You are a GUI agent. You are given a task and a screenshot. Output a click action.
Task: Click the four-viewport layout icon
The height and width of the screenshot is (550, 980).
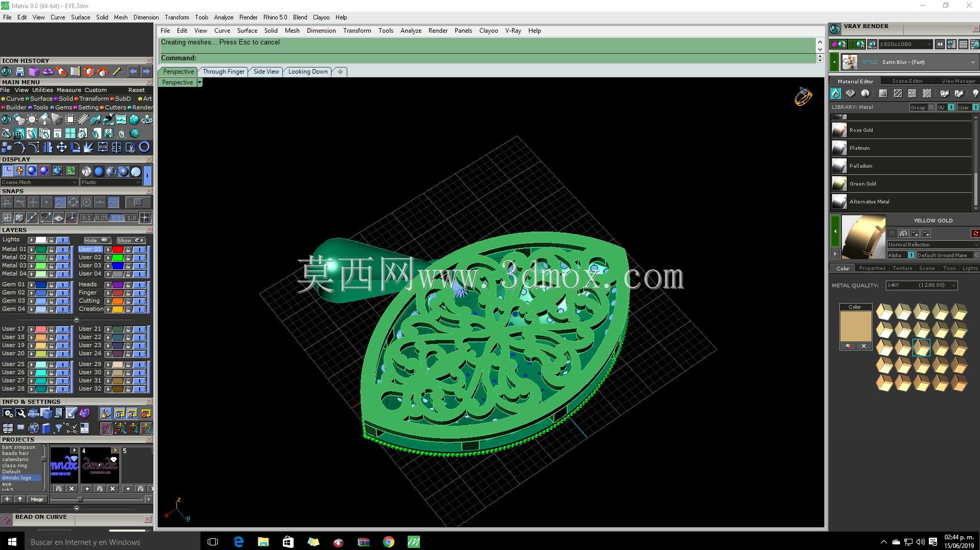(8, 428)
